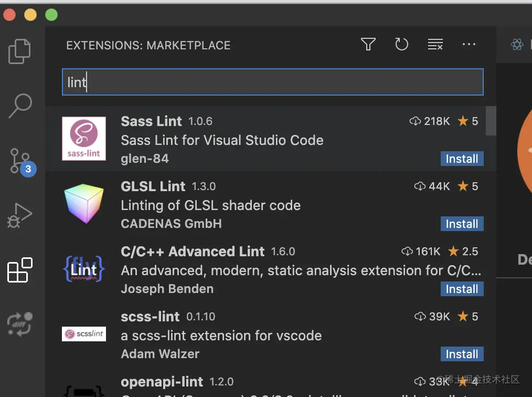Image resolution: width=532 pixels, height=397 pixels.
Task: Click the green macOS zoom button
Action: coord(51,15)
